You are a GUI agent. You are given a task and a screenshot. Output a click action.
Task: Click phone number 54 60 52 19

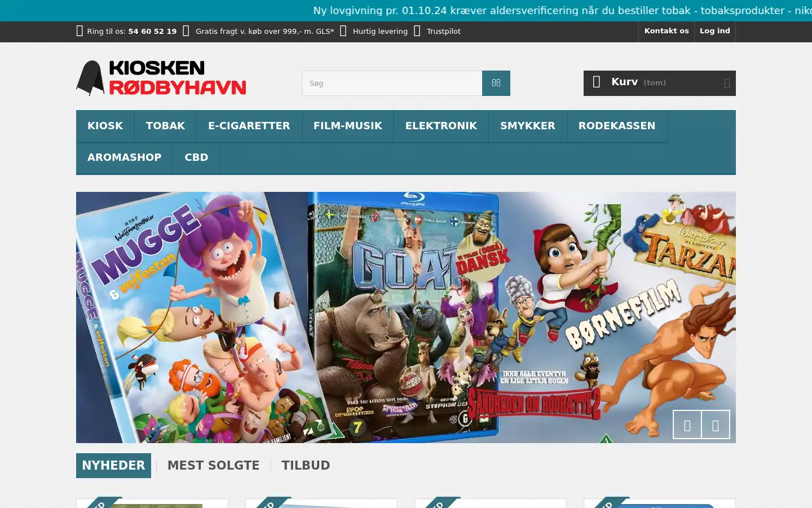152,32
